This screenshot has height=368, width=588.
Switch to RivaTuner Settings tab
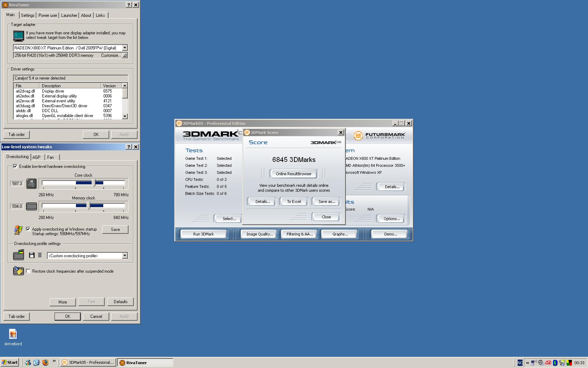coord(28,15)
